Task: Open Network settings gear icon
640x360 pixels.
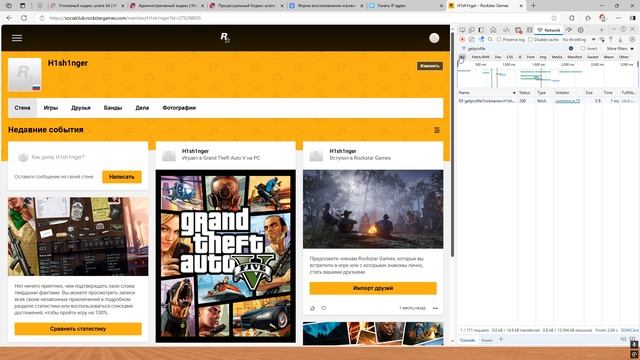Action: coord(632,40)
